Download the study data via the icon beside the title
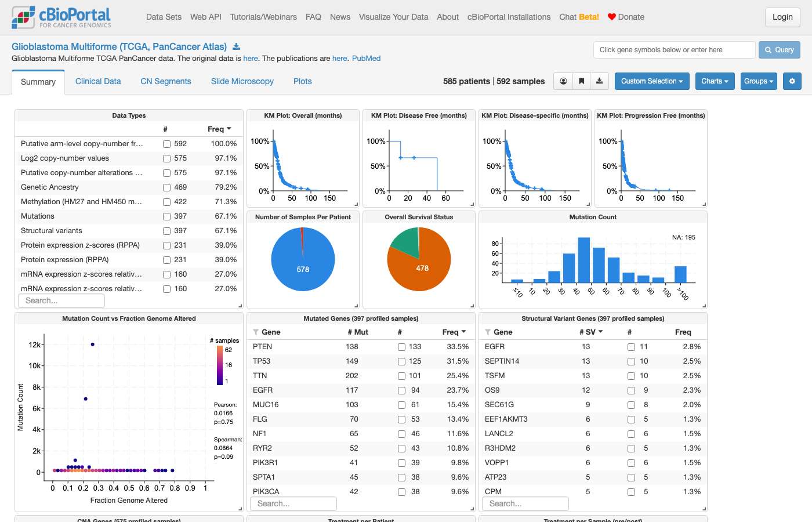Screen dimensions: 812x522 [236, 46]
